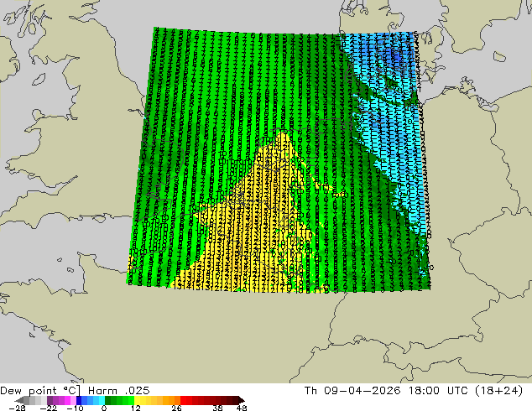Click the legend value '-22'
The image size is (532, 411).
[x=48, y=408]
